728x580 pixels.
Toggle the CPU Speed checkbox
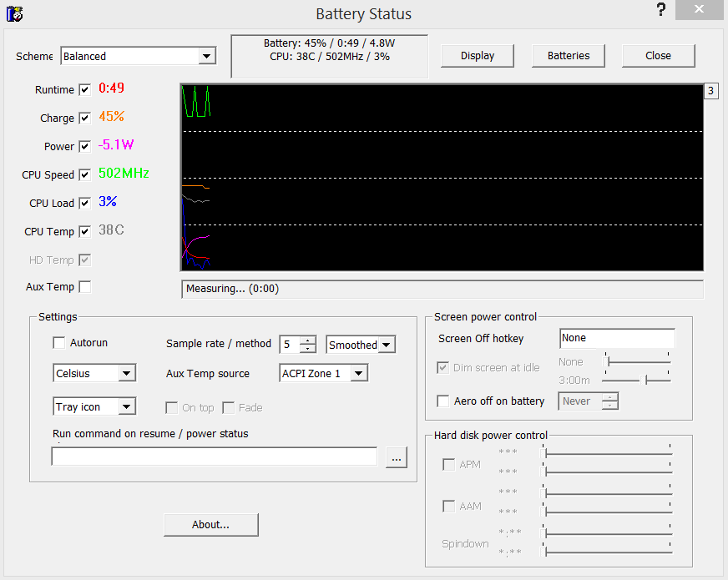tap(84, 175)
